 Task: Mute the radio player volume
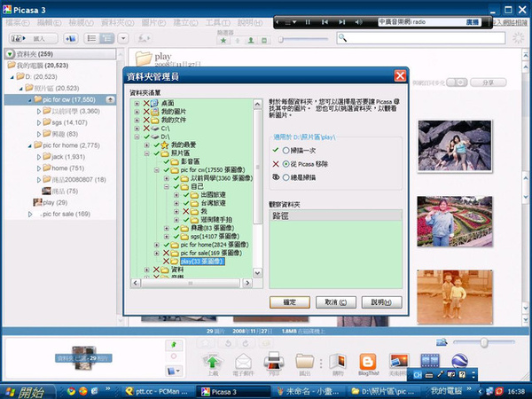(x=358, y=22)
